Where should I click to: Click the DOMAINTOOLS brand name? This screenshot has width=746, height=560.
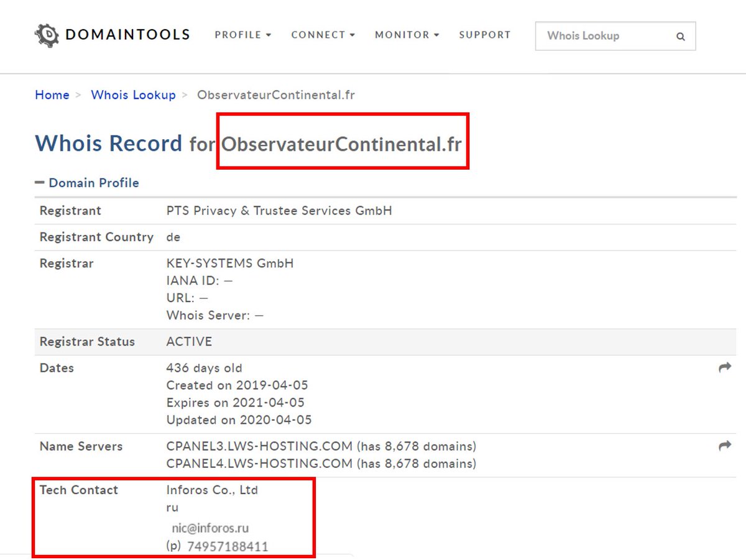(x=127, y=35)
